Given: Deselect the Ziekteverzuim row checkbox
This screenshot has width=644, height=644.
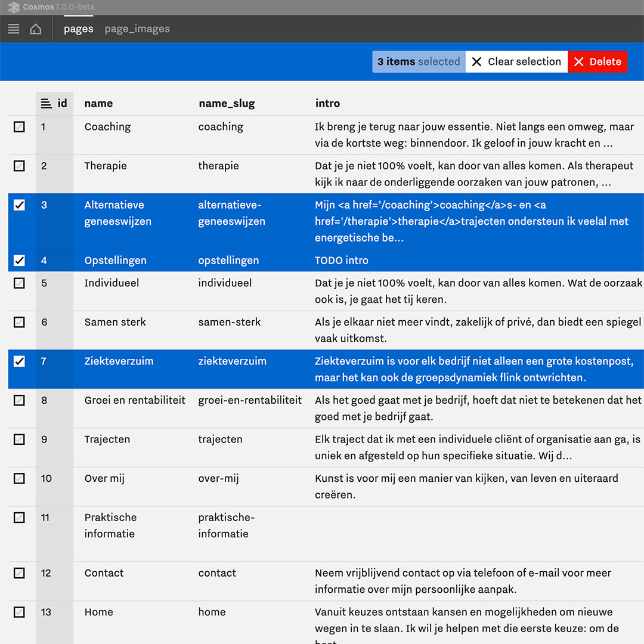Looking at the screenshot, I should [20, 361].
